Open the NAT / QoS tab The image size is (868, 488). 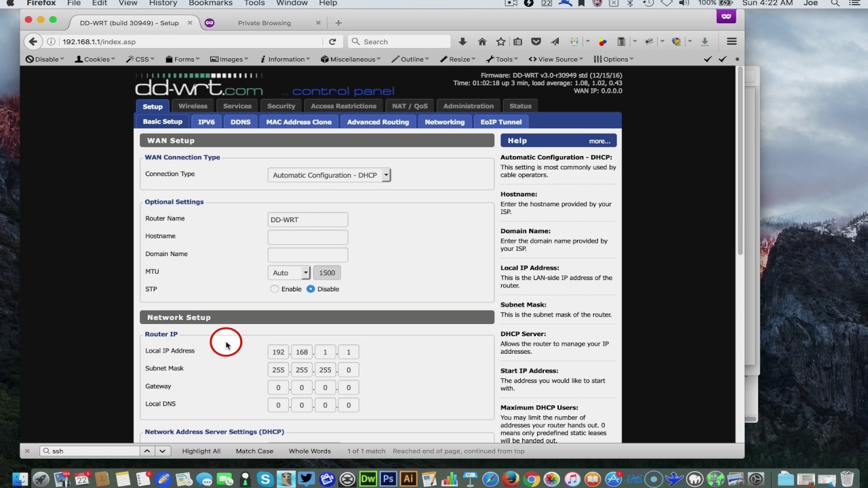click(410, 106)
